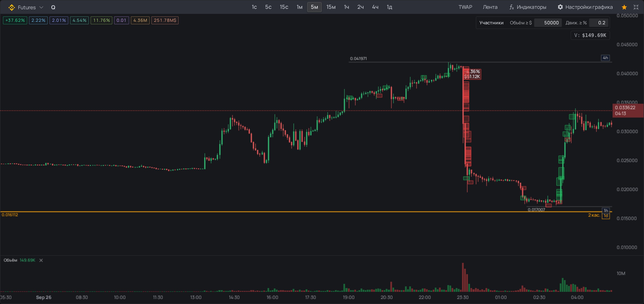Close the Объём volume indicator panel
Viewport: 644px width, 304px height.
(x=41, y=260)
